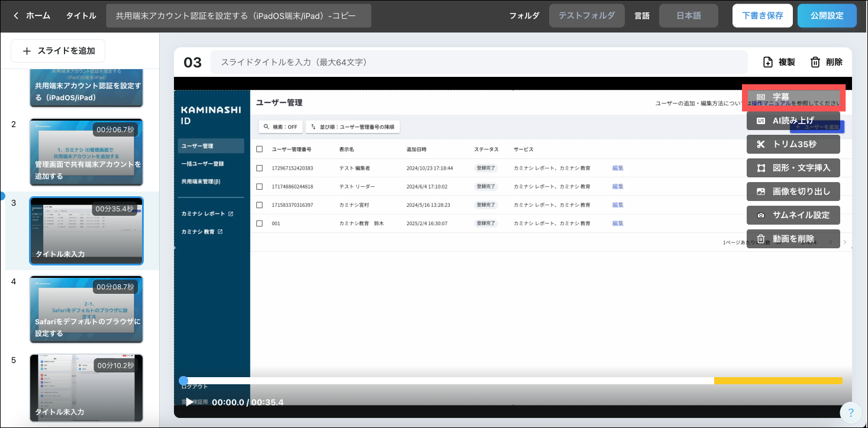Click the image icon in 画像を切り出し
This screenshot has width=868, height=428.
[x=761, y=192]
